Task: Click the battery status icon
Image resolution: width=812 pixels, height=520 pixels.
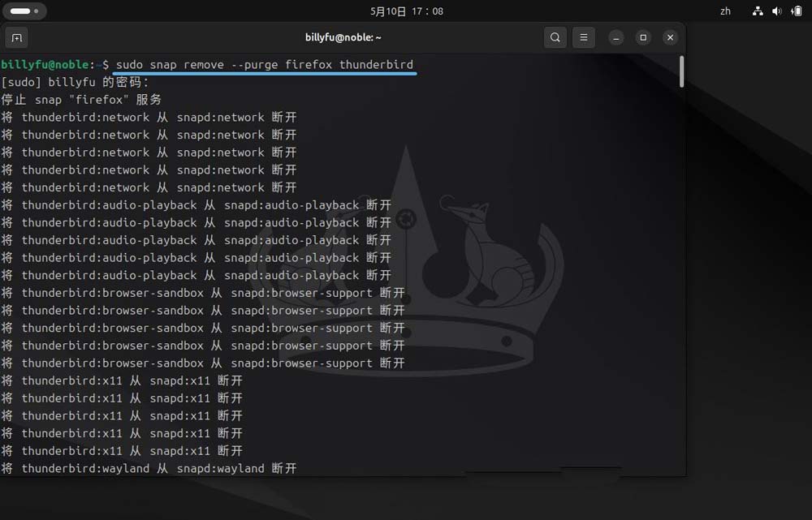Action: click(x=797, y=11)
